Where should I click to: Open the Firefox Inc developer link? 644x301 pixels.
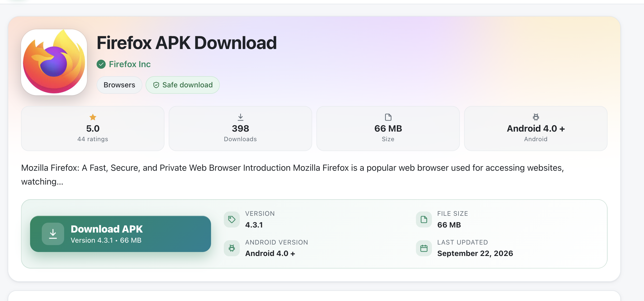coord(130,64)
